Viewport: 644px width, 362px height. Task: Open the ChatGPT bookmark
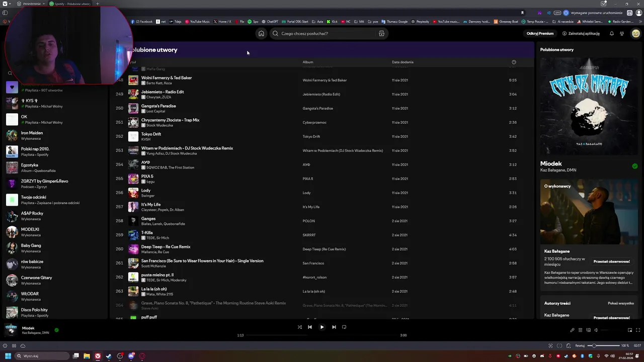point(270,22)
